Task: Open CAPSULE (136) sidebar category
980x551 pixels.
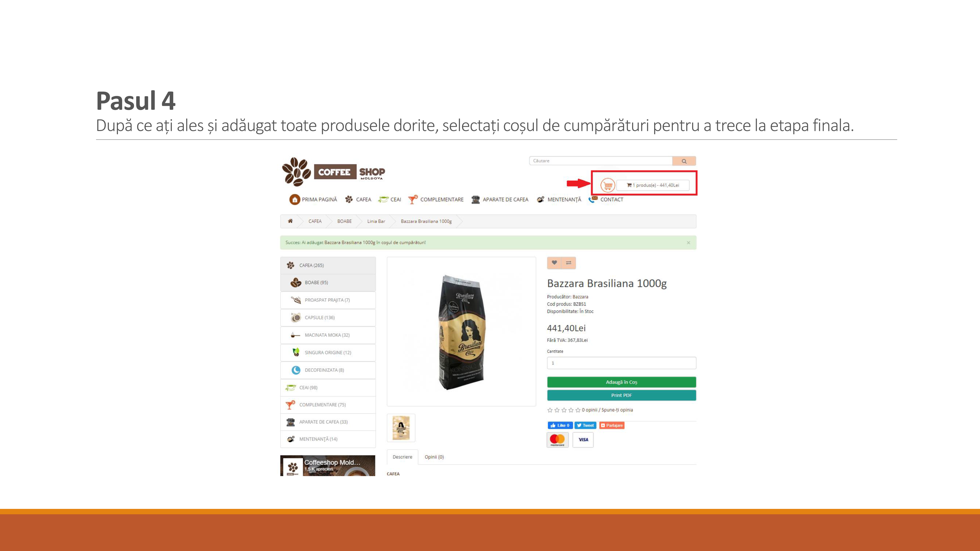Action: pyautogui.click(x=328, y=318)
